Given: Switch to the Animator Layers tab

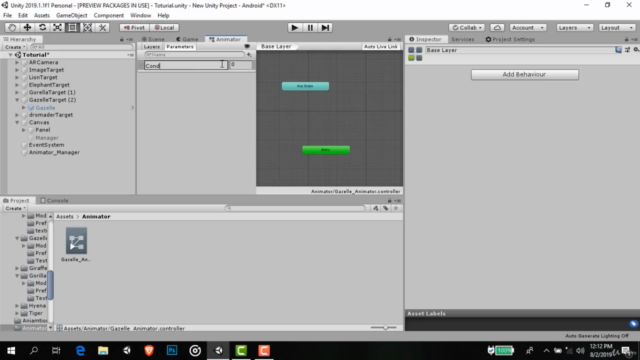Looking at the screenshot, I should point(151,47).
